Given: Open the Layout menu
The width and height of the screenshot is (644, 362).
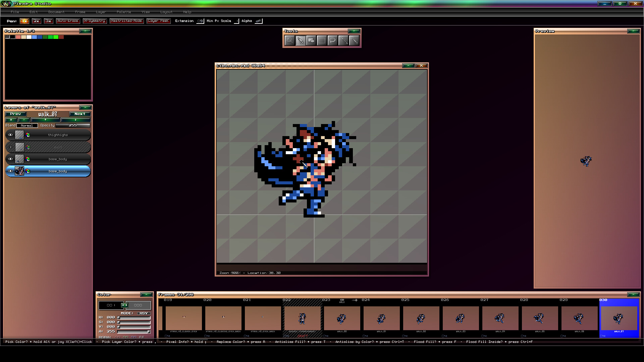Looking at the screenshot, I should coord(166,12).
